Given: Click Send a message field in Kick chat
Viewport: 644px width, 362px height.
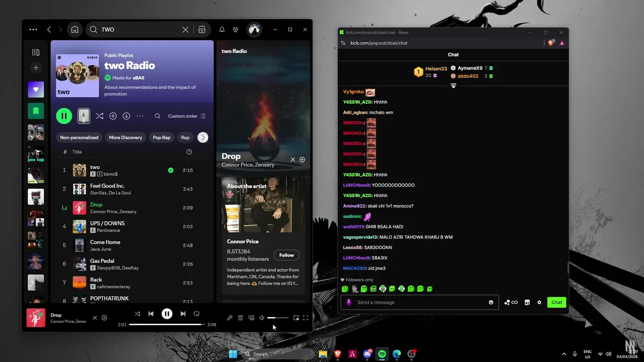Looking at the screenshot, I should point(420,302).
